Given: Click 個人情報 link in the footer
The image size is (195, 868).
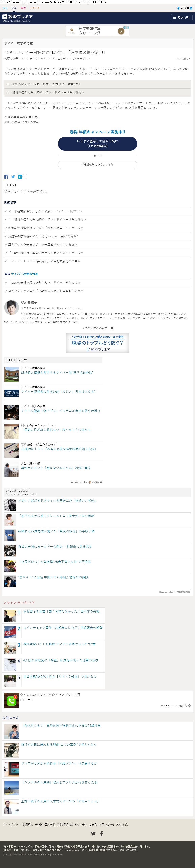Looking at the screenshot, I should tap(49, 824).
